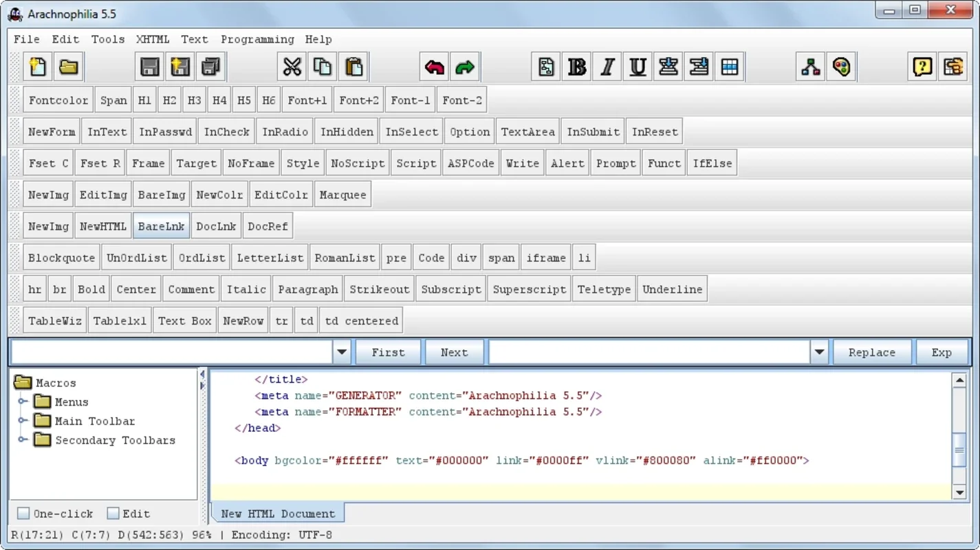Click the network tree diagram icon
This screenshot has height=550, width=980.
[x=811, y=67]
